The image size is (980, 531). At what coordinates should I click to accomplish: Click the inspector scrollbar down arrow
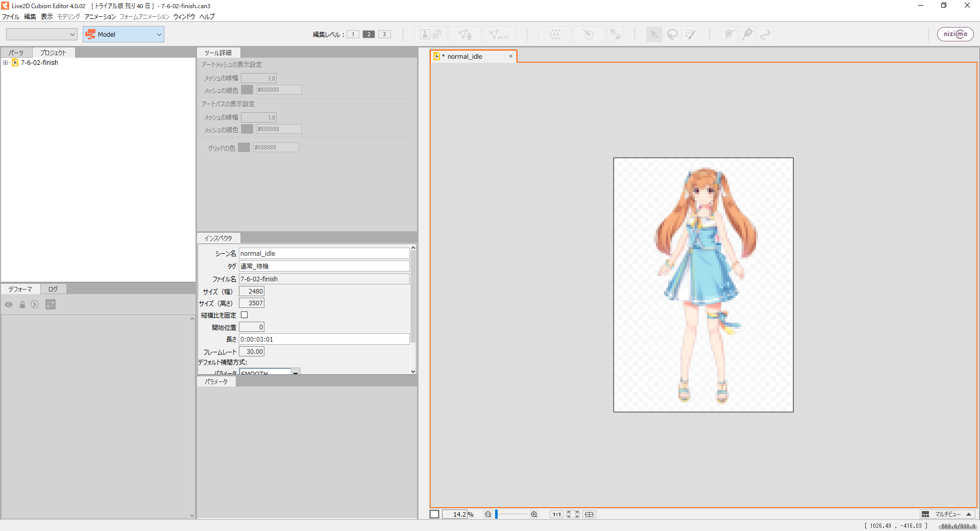click(413, 371)
